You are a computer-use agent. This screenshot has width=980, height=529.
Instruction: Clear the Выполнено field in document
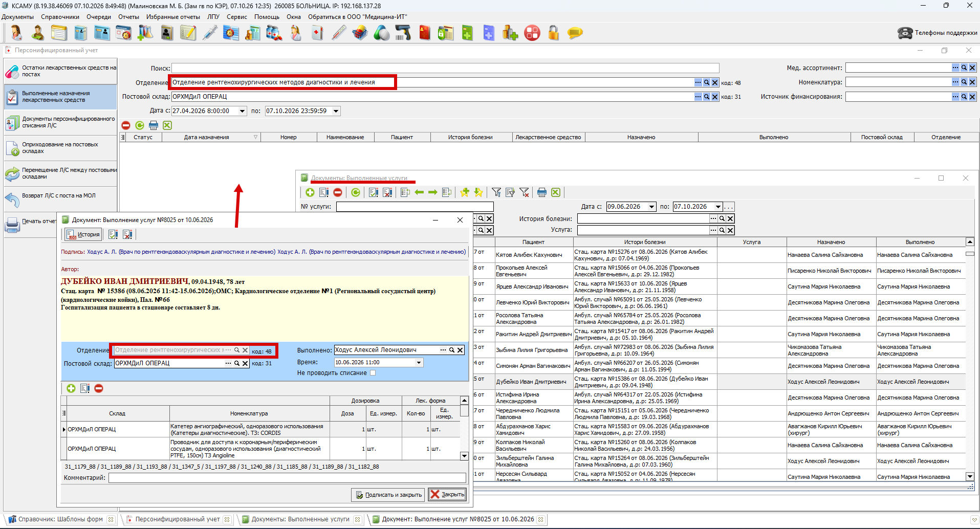pos(460,350)
